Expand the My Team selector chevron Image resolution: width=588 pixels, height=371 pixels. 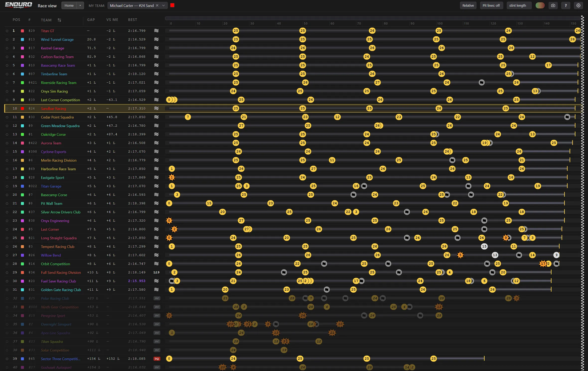(x=163, y=5)
